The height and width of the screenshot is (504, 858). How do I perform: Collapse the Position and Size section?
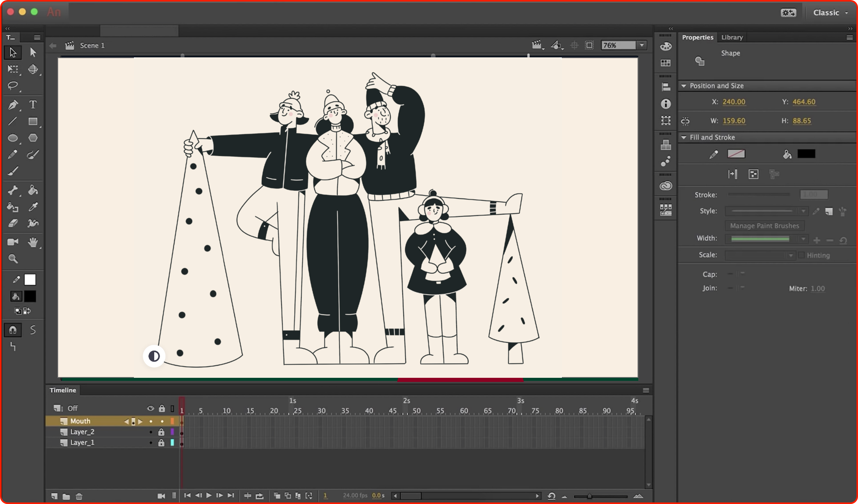[x=683, y=86]
